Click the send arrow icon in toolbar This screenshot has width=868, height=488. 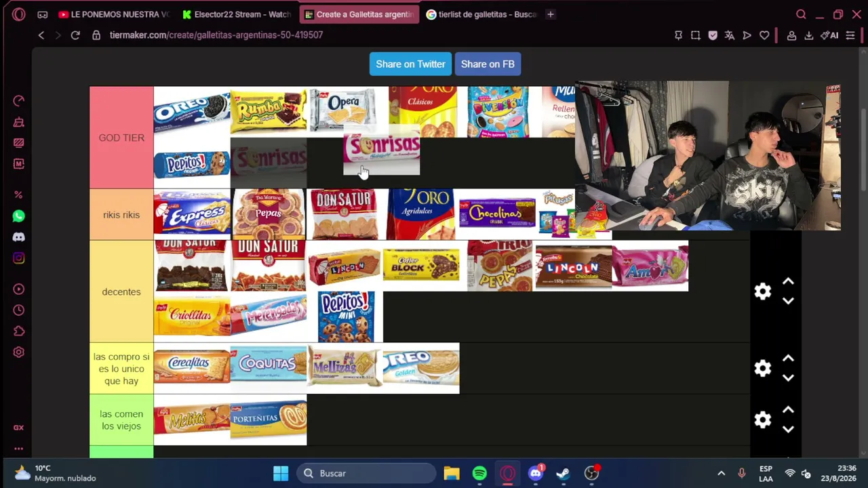747,35
